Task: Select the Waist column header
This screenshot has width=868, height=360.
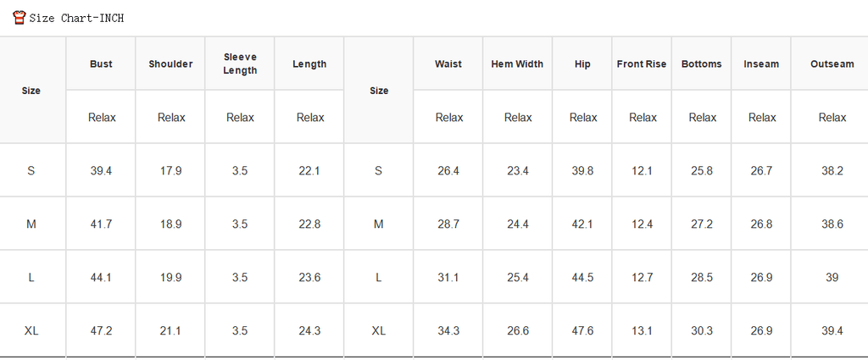Action: (448, 64)
